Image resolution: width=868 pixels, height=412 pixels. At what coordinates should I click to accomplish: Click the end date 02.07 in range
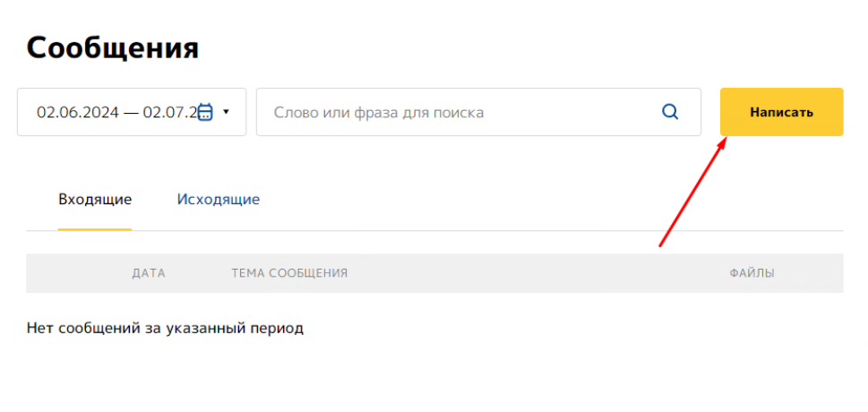168,112
